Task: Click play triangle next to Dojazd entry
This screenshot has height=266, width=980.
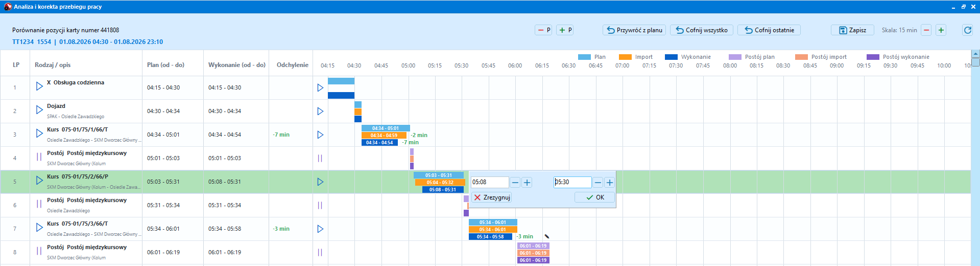Action: pyautogui.click(x=39, y=110)
